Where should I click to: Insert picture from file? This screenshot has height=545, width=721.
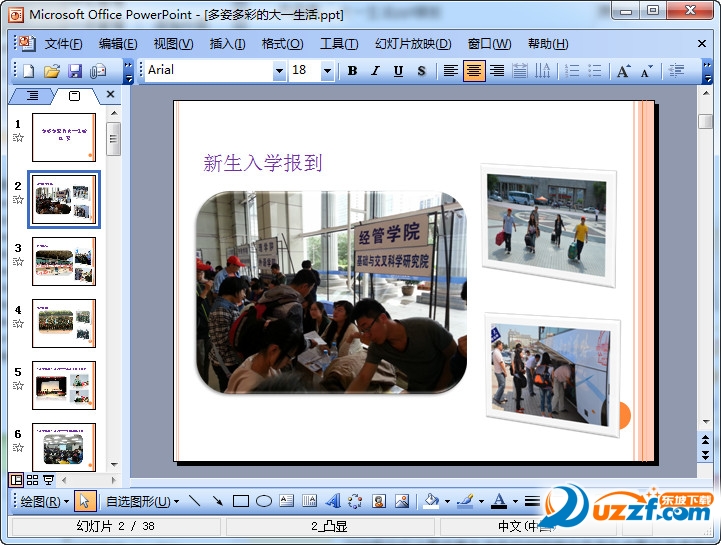tap(402, 501)
